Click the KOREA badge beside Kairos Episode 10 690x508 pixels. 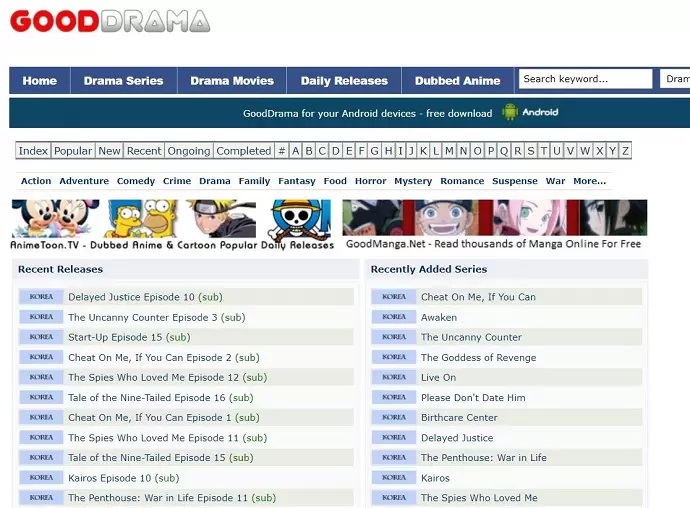coord(41,478)
